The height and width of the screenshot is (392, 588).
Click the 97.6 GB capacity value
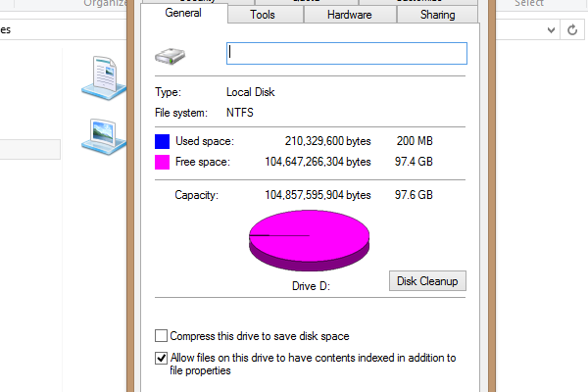[x=414, y=195]
